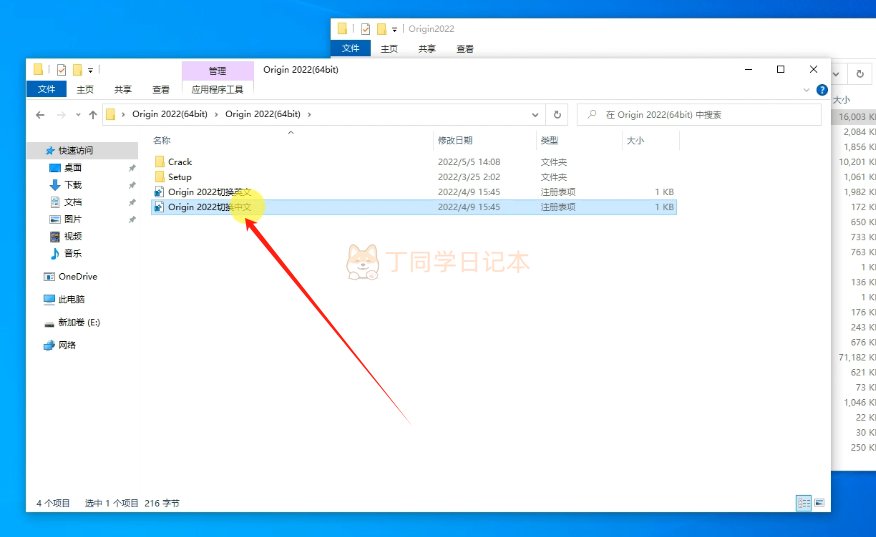
Task: Select the Origin 2022切换中文 registry file icon
Action: 159,207
